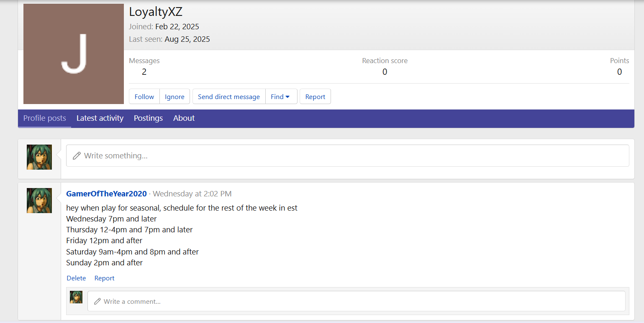The image size is (644, 323).
Task: Click LoyaltyXZ's large J avatar
Action: coord(74,54)
